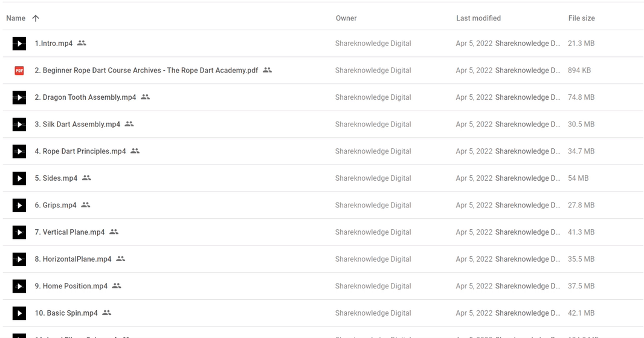Click the video icon for 7. Vertical Plane.mp4

pyautogui.click(x=19, y=232)
